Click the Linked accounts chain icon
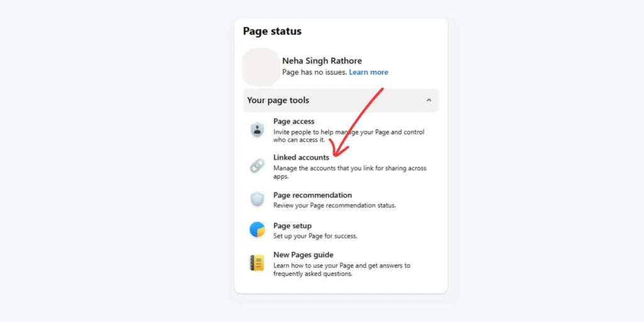 click(257, 166)
